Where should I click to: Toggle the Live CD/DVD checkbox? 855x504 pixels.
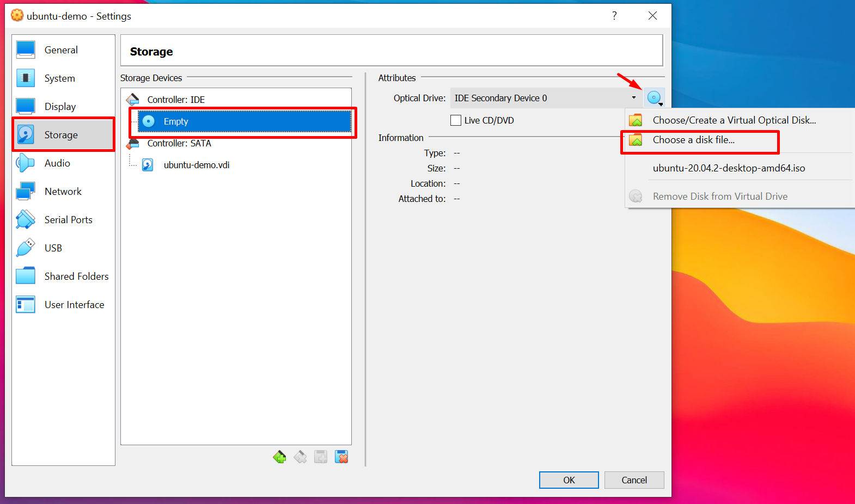coord(456,120)
